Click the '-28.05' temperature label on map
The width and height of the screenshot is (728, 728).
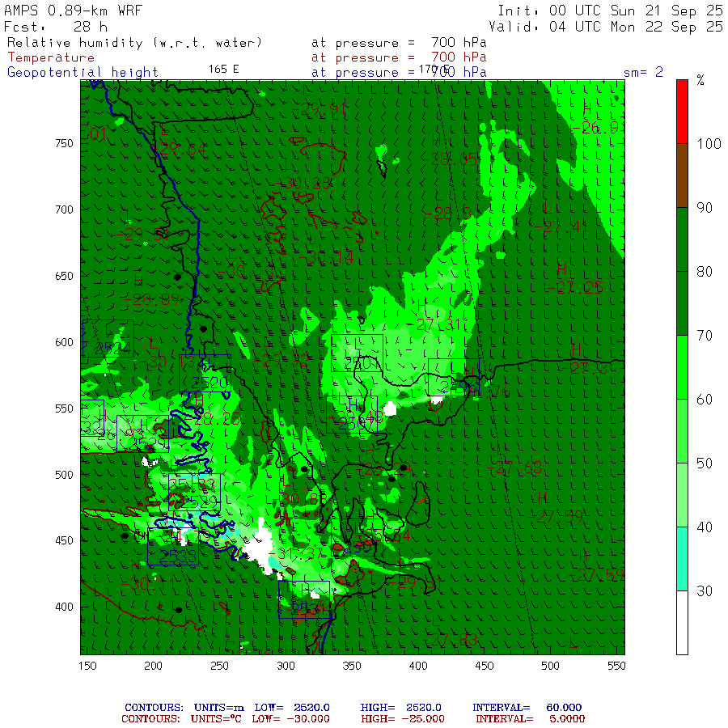[449, 159]
